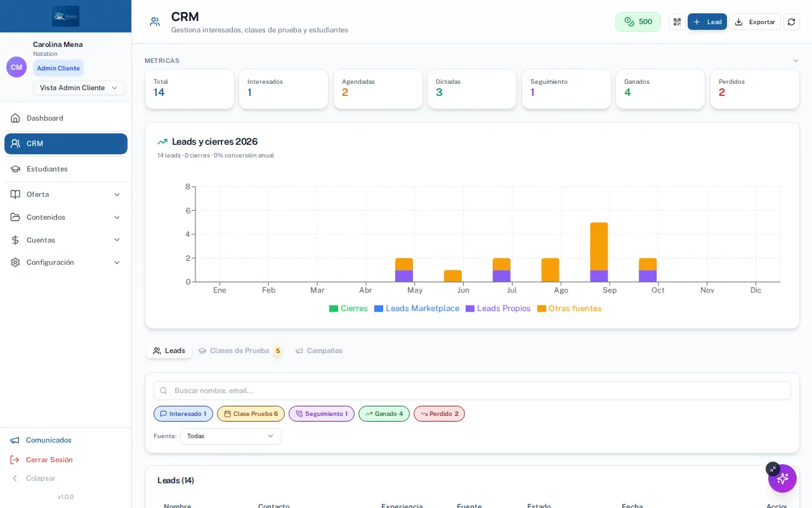Screen dimensions: 812x508
Task: Click the Leads Propios purple legend swatch
Action: (470, 309)
